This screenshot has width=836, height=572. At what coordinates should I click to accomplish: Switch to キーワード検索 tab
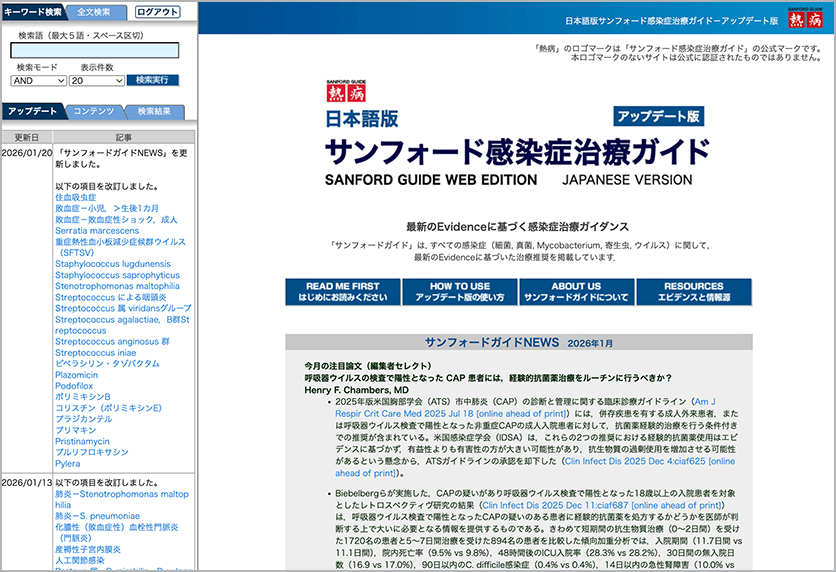[33, 12]
